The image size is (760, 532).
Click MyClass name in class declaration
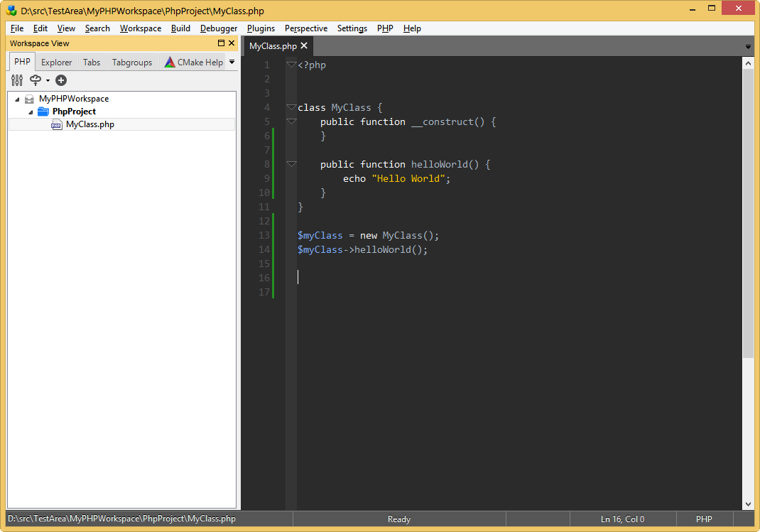pos(351,107)
